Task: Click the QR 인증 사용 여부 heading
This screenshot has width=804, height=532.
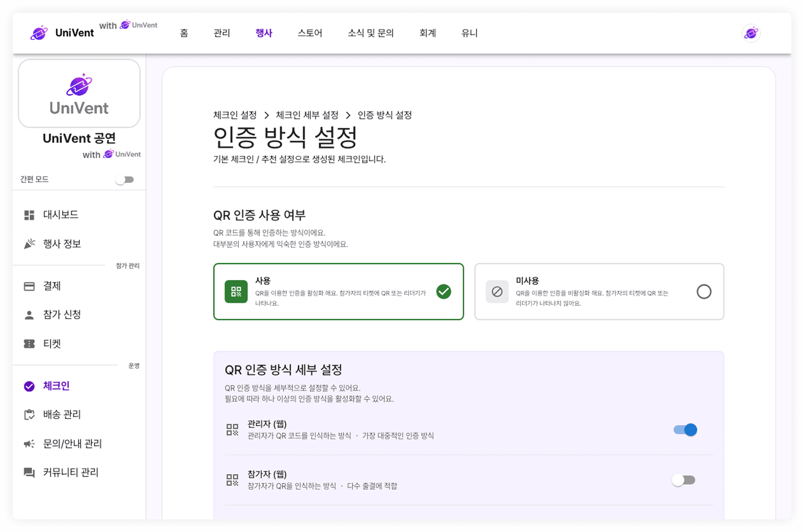Action: pyautogui.click(x=260, y=215)
